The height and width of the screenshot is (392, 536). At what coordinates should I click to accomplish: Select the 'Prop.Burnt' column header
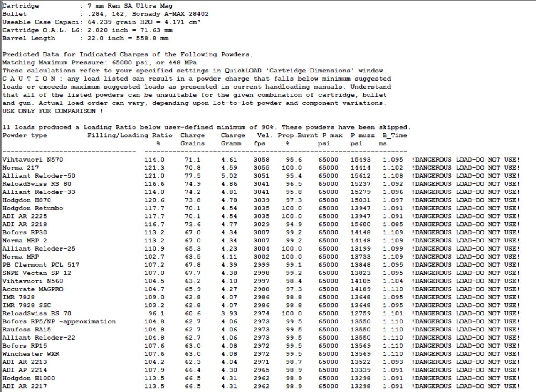coord(298,135)
